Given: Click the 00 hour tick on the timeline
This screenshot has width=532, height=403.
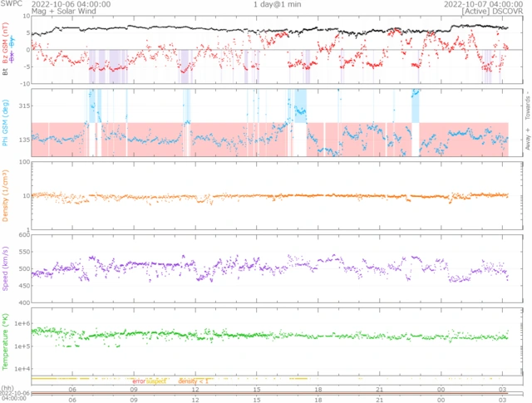Looking at the screenshot, I should coord(441,389).
